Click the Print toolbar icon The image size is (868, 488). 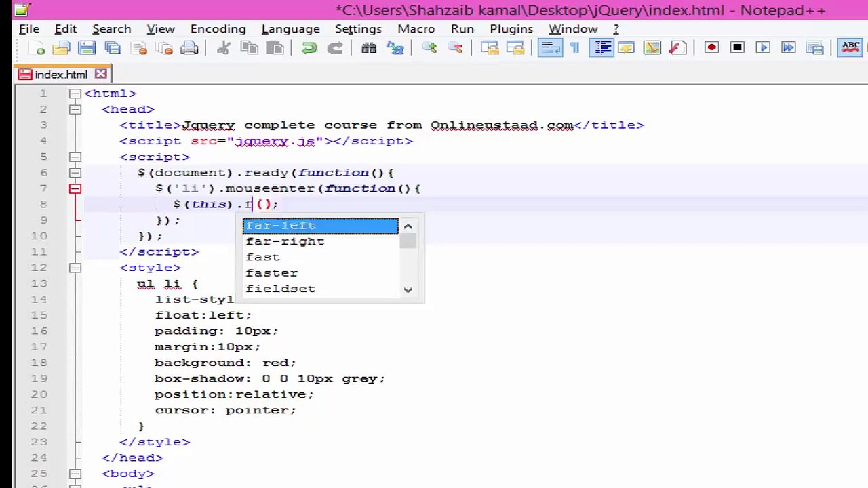tap(190, 47)
